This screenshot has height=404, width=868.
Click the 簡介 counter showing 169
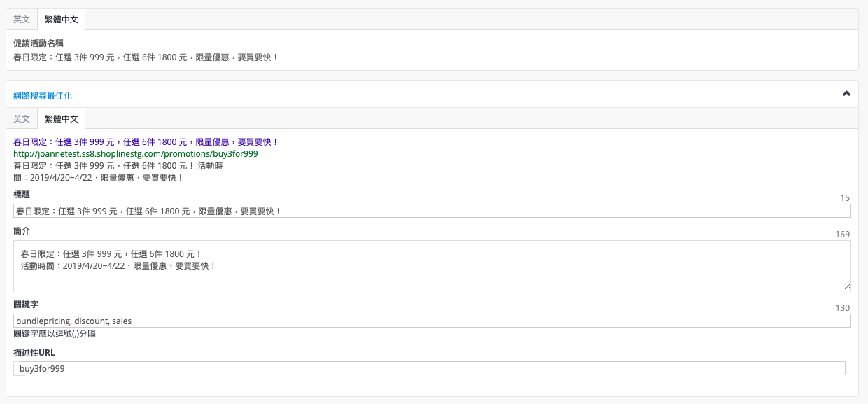point(843,235)
